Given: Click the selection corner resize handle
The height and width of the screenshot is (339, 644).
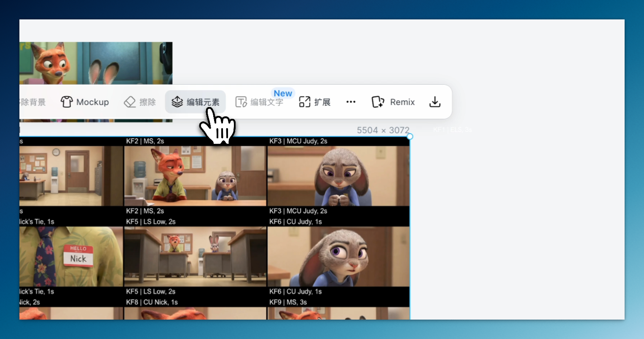Looking at the screenshot, I should 410,136.
